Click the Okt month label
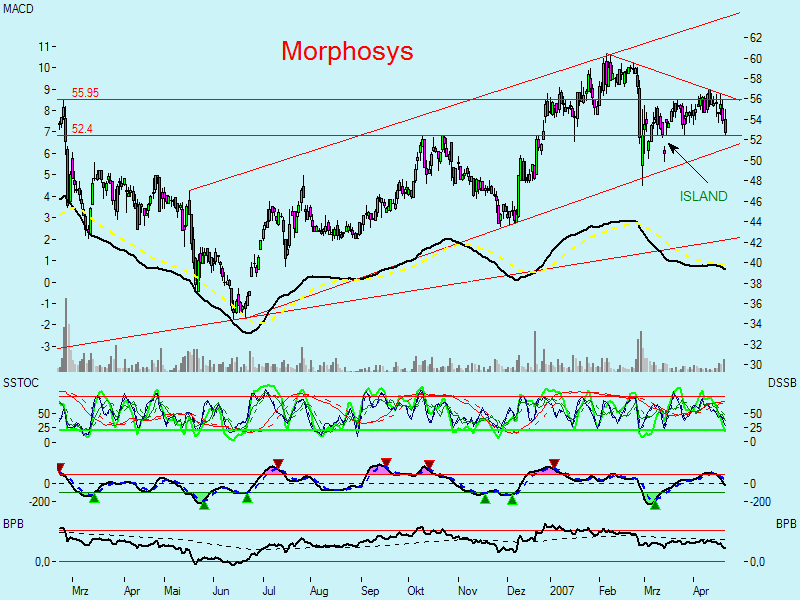Image resolution: width=800 pixels, height=600 pixels. pos(416,591)
